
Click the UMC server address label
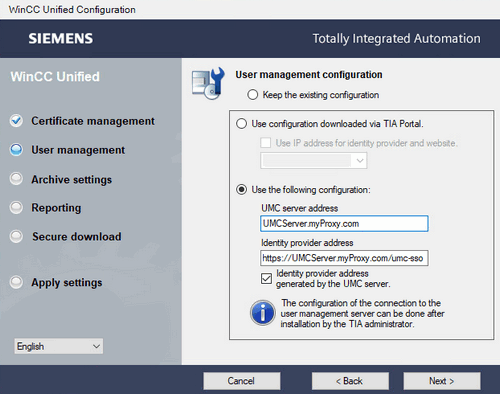pyautogui.click(x=299, y=208)
